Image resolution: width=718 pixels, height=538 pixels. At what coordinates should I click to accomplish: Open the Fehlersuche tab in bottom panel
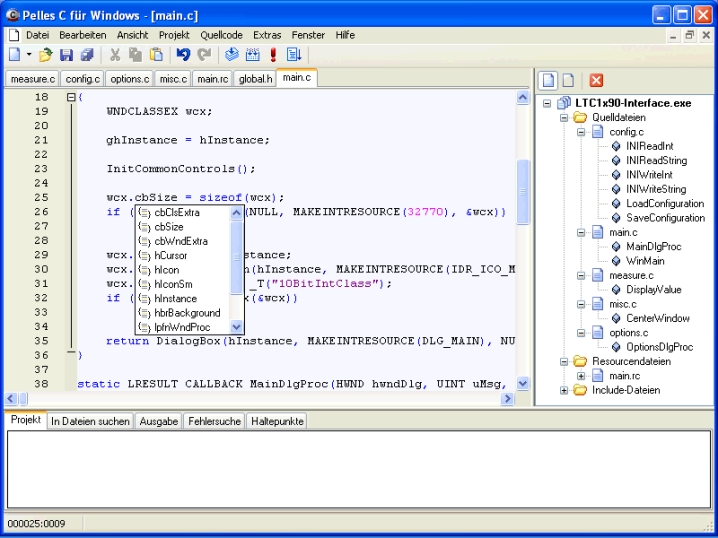[214, 422]
